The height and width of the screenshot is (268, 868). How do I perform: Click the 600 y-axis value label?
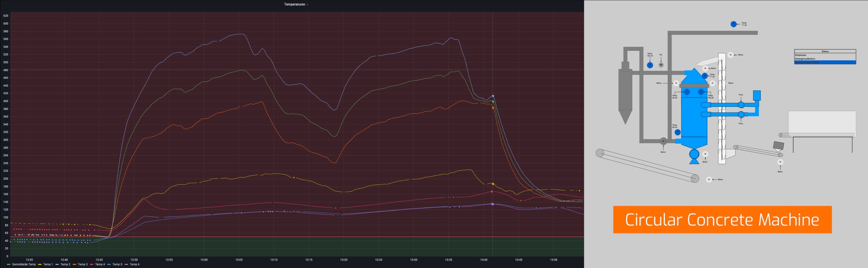[x=6, y=23]
